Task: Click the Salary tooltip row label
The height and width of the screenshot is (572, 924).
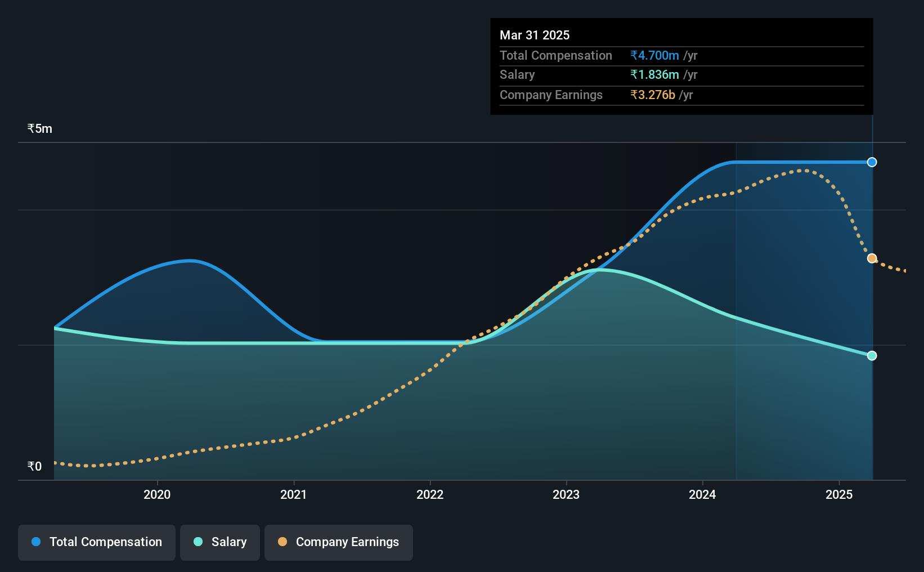Action: point(517,75)
